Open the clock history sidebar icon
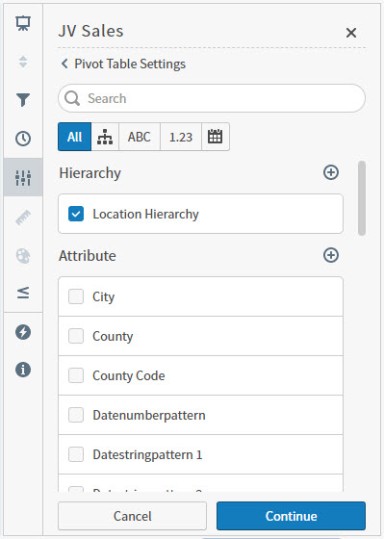Viewport: 384px width, 539px height. click(x=23, y=139)
